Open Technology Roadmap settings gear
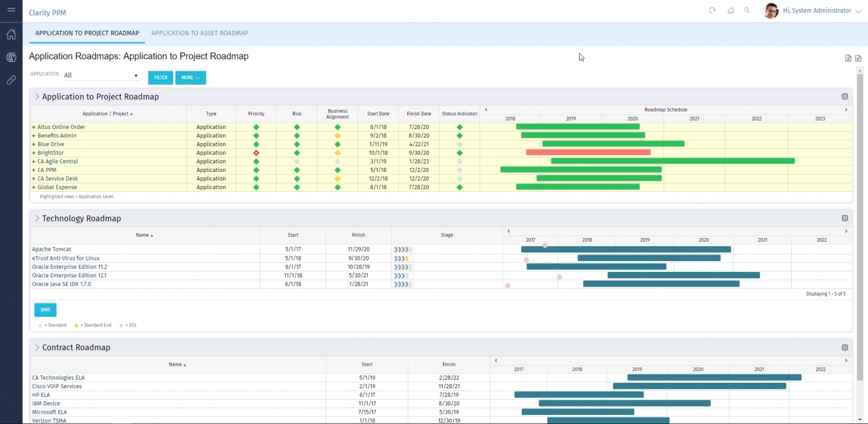Image resolution: width=868 pixels, height=424 pixels. pos(845,218)
